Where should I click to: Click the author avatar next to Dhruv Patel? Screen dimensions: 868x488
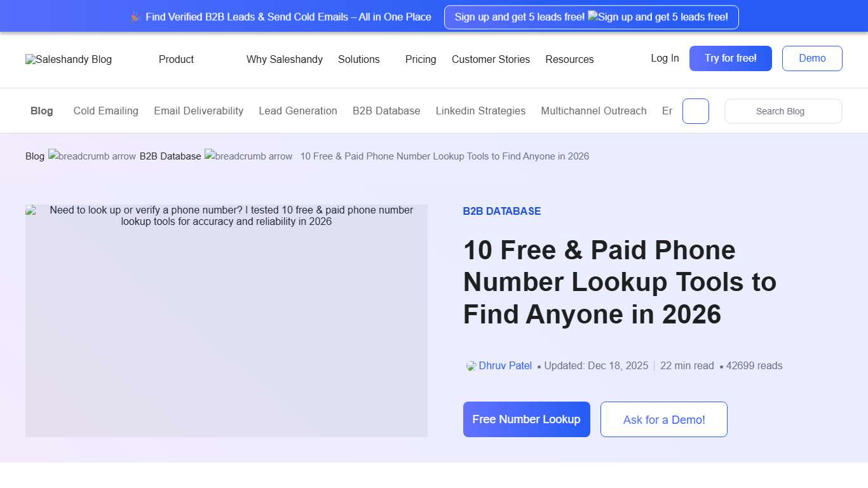point(470,366)
